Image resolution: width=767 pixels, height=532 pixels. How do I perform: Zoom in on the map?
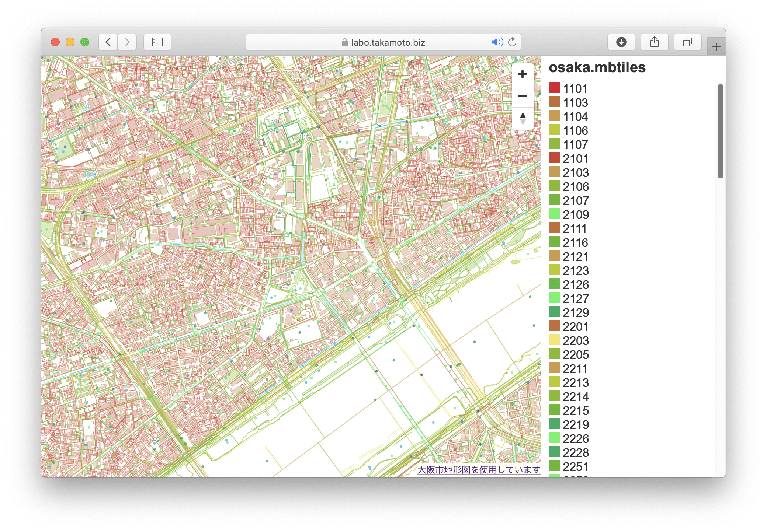(x=523, y=74)
